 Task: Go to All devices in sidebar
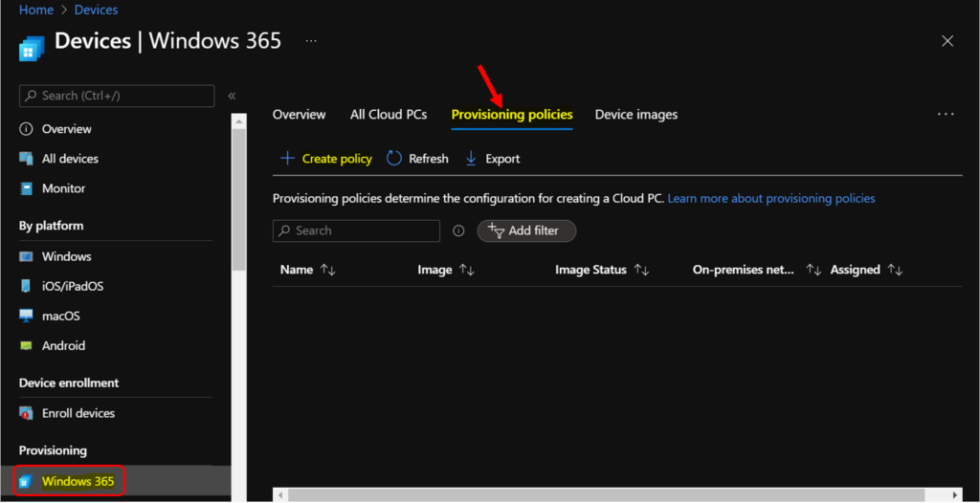(x=70, y=159)
